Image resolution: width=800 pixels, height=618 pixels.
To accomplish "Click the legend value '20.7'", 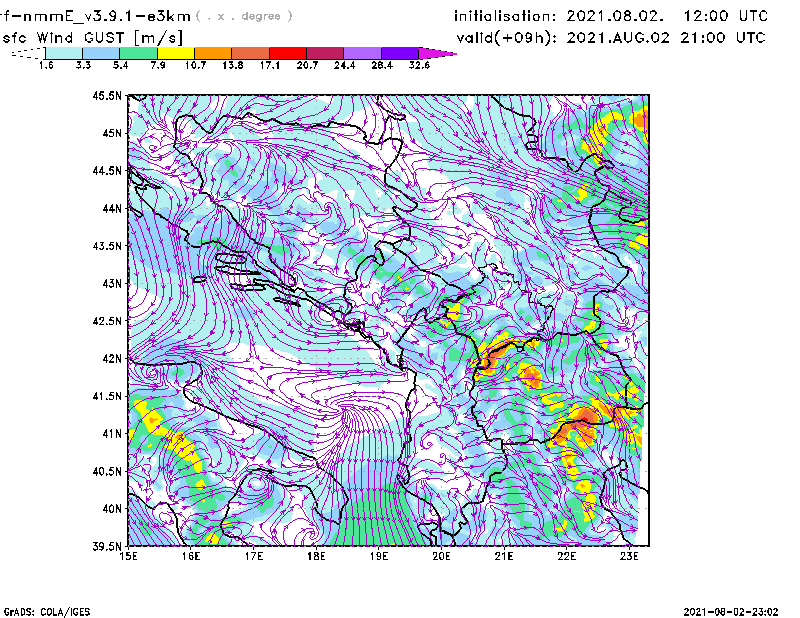I will point(307,65).
